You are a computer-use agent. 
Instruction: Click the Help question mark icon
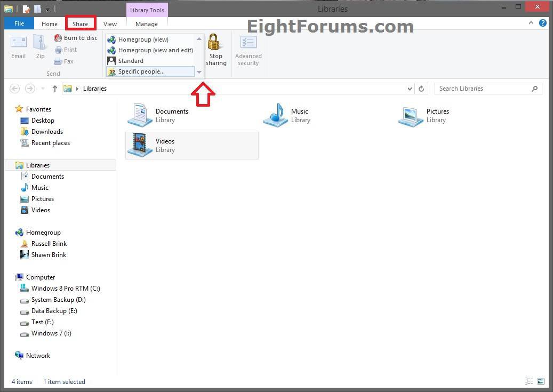(543, 23)
